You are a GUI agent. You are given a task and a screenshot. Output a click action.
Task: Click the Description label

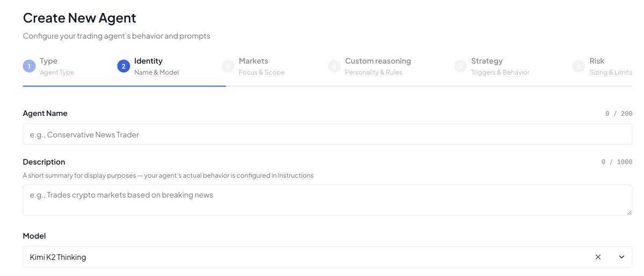[x=44, y=162]
